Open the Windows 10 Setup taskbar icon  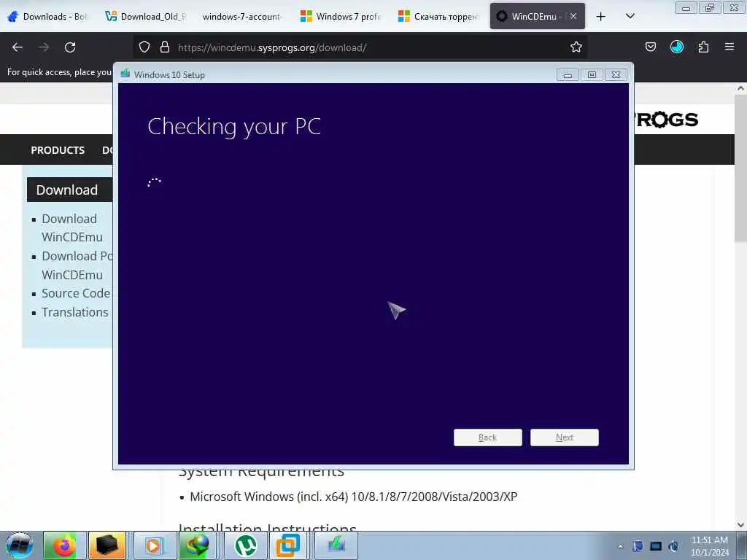click(x=336, y=545)
